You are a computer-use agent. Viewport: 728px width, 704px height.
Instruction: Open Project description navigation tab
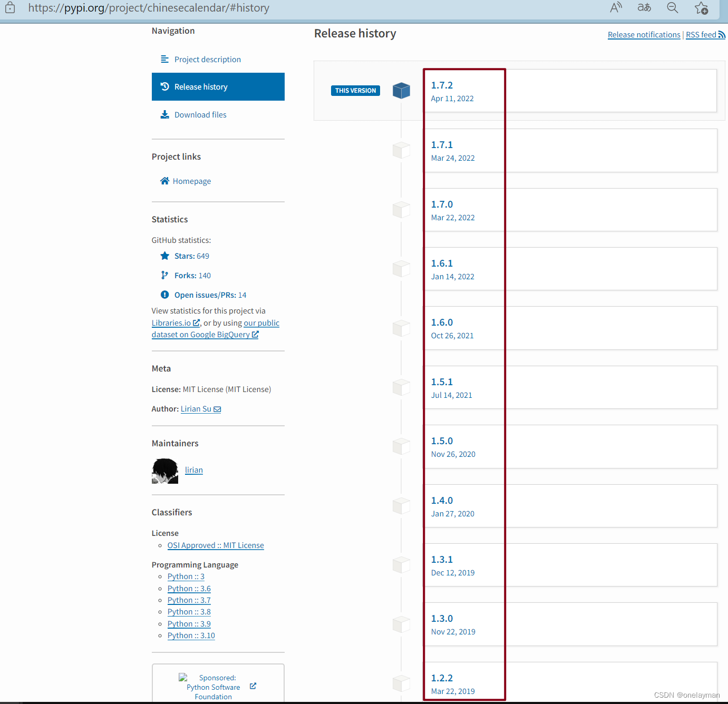tap(218, 59)
